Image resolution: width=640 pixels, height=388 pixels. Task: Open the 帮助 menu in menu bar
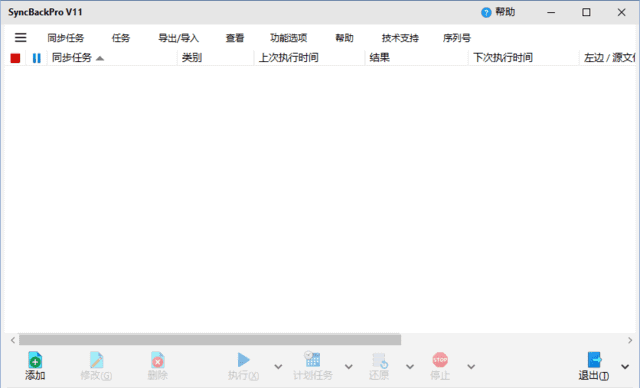(344, 38)
